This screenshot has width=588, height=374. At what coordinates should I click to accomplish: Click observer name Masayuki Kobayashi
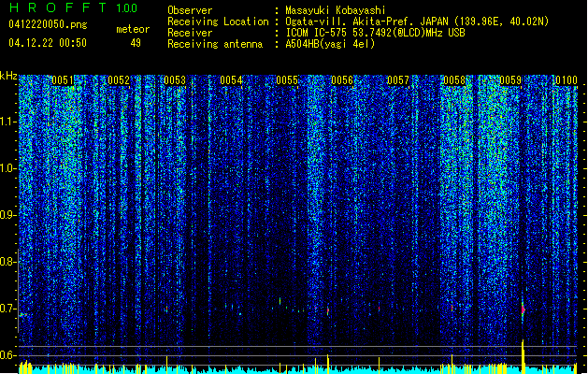point(335,10)
